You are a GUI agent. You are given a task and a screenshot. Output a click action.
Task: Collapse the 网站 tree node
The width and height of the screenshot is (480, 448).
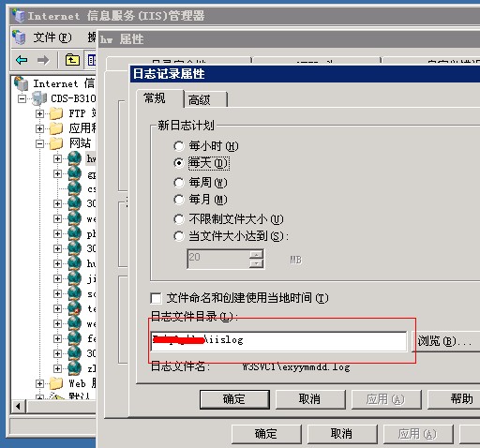pos(39,143)
